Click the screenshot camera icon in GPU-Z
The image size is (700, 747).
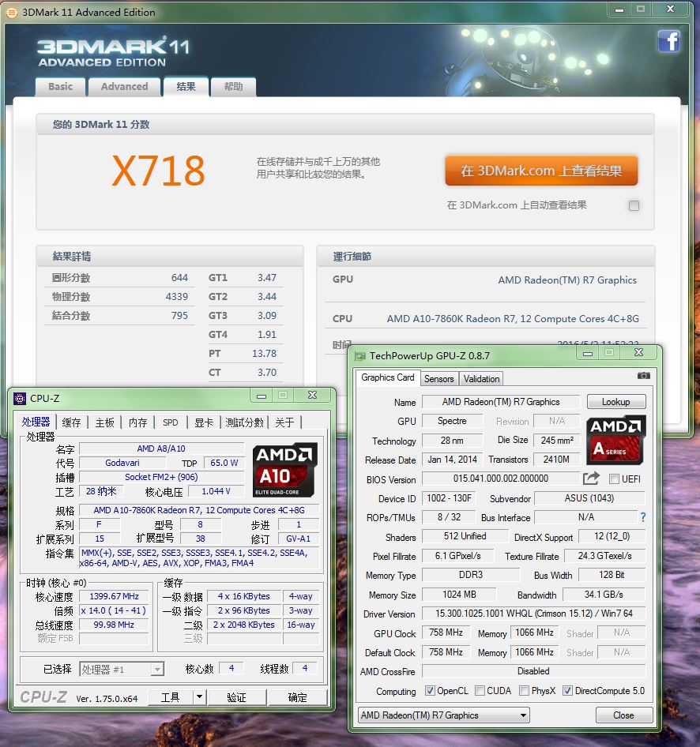click(x=645, y=375)
